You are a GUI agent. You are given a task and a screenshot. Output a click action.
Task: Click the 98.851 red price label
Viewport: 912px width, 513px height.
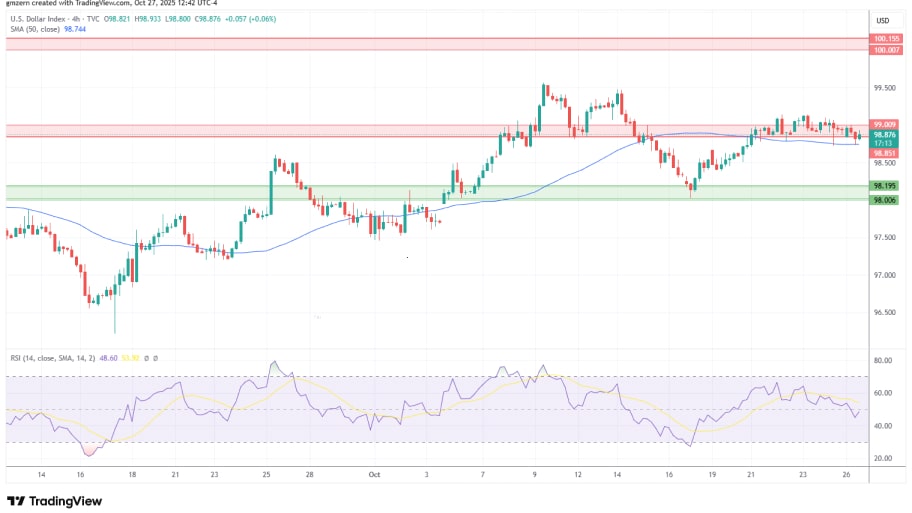pyautogui.click(x=884, y=153)
